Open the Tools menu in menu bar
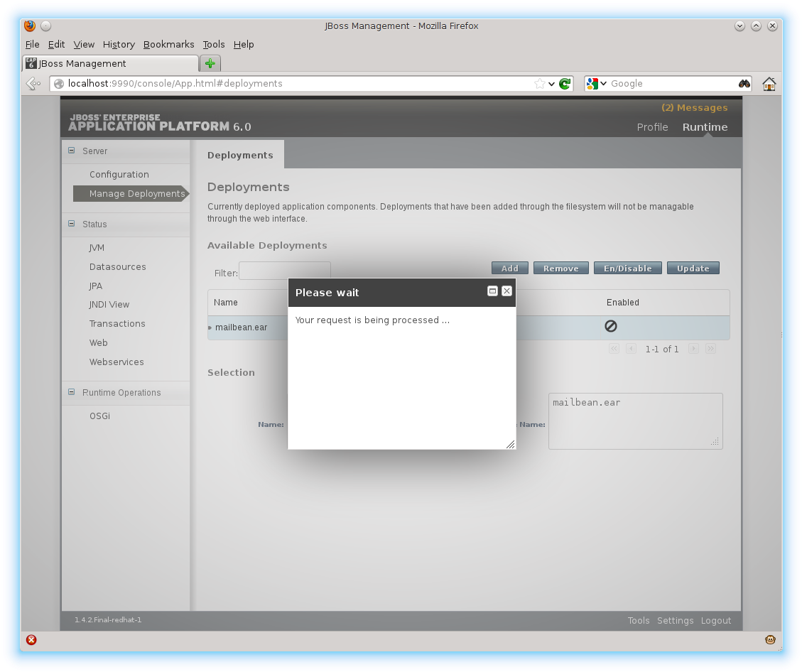Viewport: 802px width, 672px height. (214, 45)
